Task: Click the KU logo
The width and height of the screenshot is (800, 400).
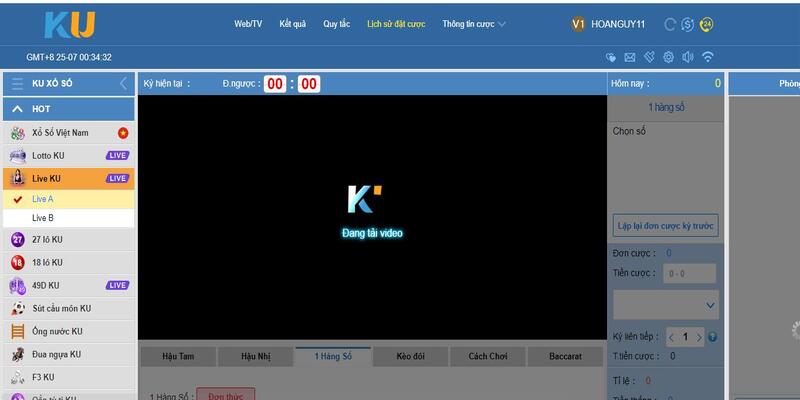Action: point(69,26)
